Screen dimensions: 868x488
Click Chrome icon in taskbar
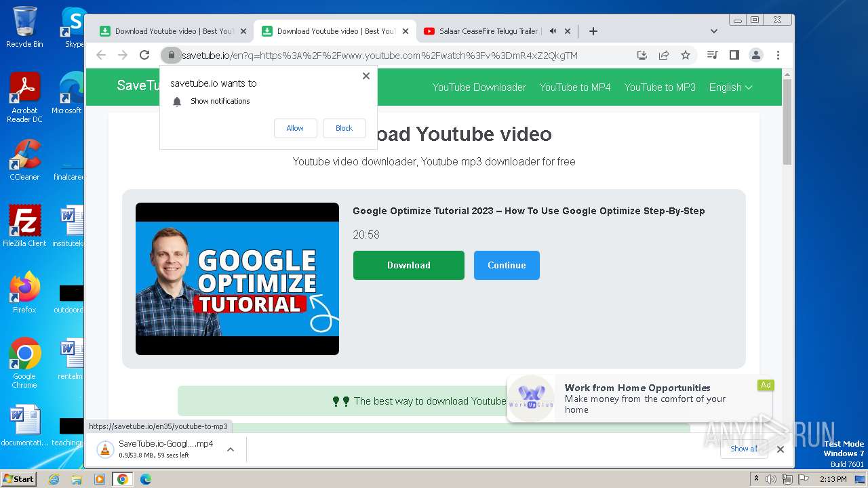[122, 479]
